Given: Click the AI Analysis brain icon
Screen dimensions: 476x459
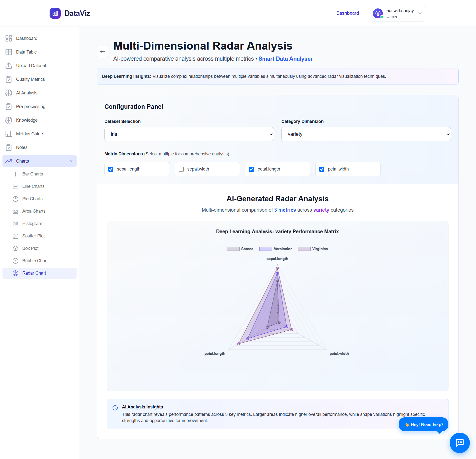Looking at the screenshot, I should 9,93.
